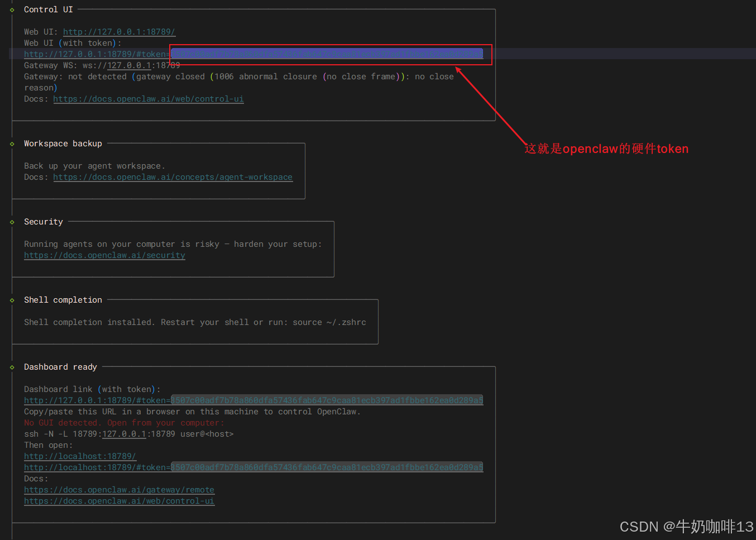Click the "Shell completion installed" message line

coord(195,322)
